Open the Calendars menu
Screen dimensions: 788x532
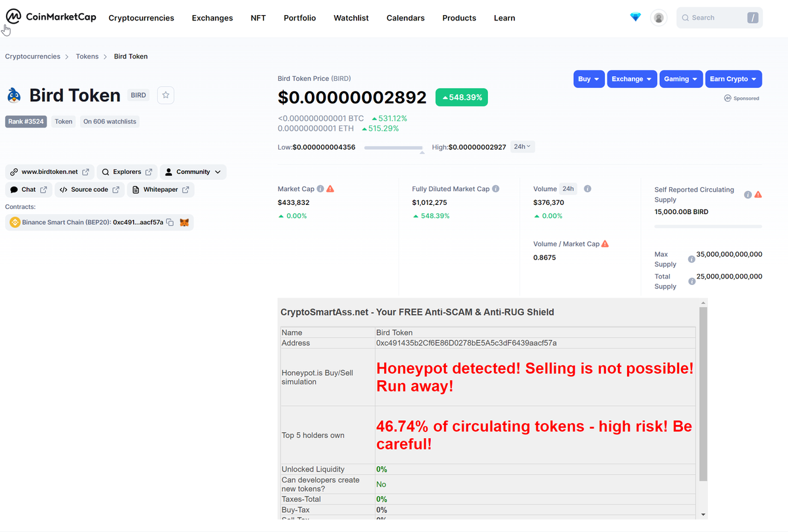pos(405,18)
